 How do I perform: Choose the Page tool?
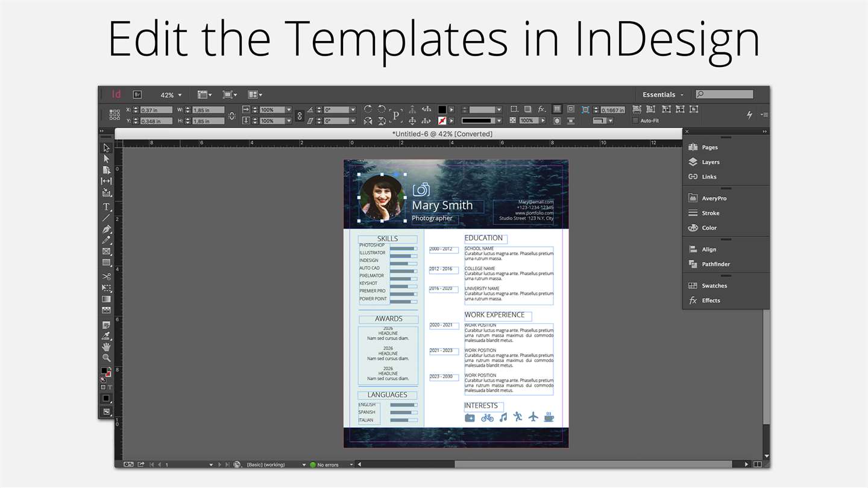tap(106, 170)
